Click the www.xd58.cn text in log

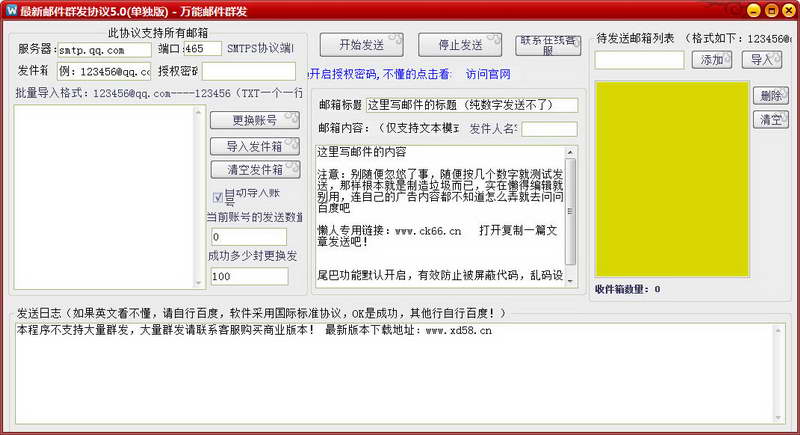(459, 330)
